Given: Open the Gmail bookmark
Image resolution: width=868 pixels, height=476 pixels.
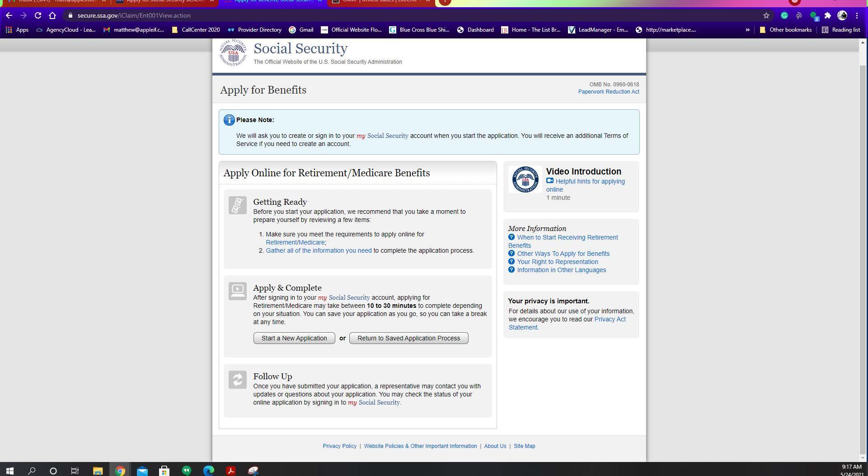Looking at the screenshot, I should (x=301, y=30).
